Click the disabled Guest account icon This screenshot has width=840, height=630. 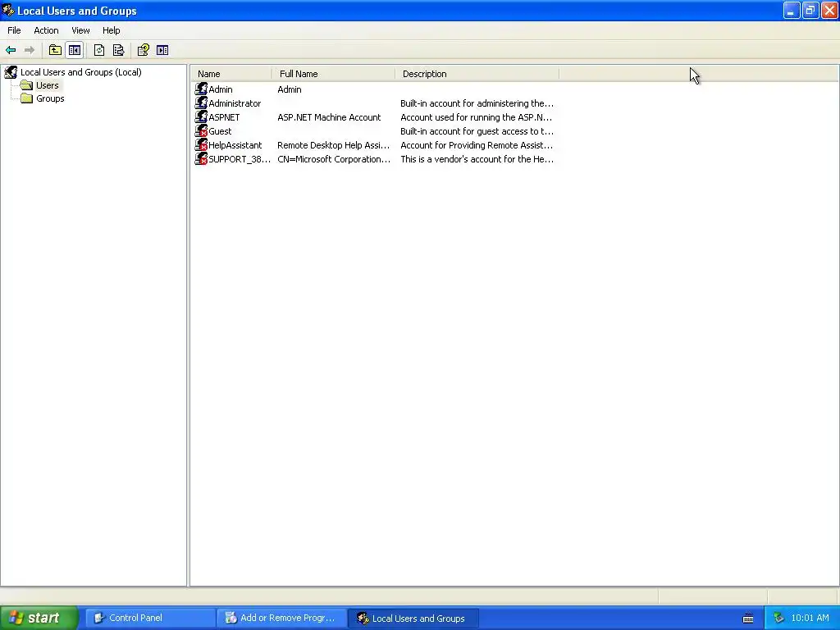click(x=202, y=130)
